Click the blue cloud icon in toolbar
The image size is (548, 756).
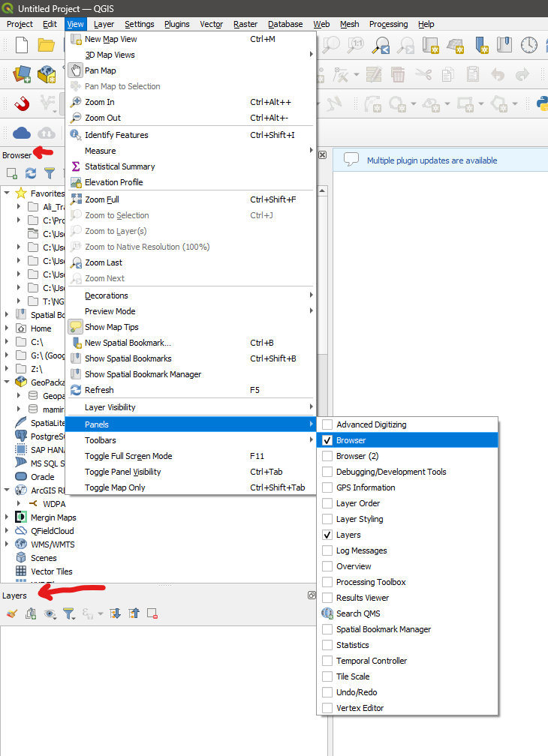point(22,133)
